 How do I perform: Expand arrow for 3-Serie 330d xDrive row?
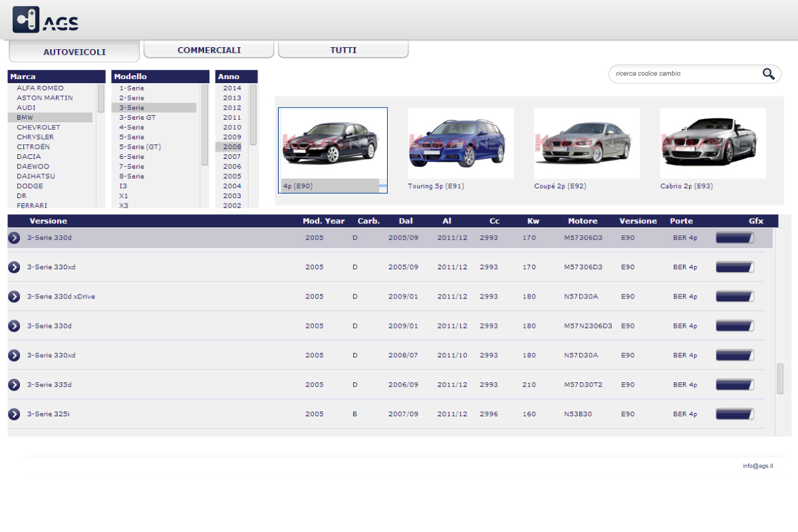pyautogui.click(x=14, y=296)
